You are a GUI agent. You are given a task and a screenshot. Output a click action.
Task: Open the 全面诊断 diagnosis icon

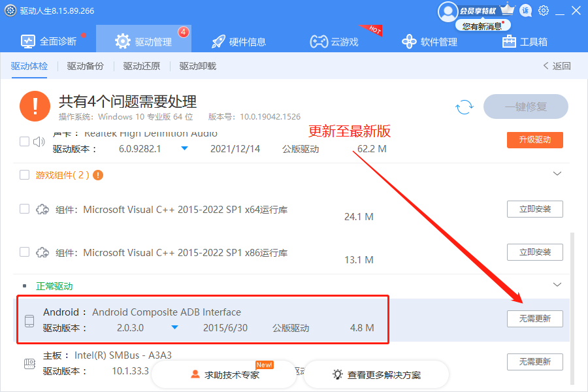tap(27, 40)
